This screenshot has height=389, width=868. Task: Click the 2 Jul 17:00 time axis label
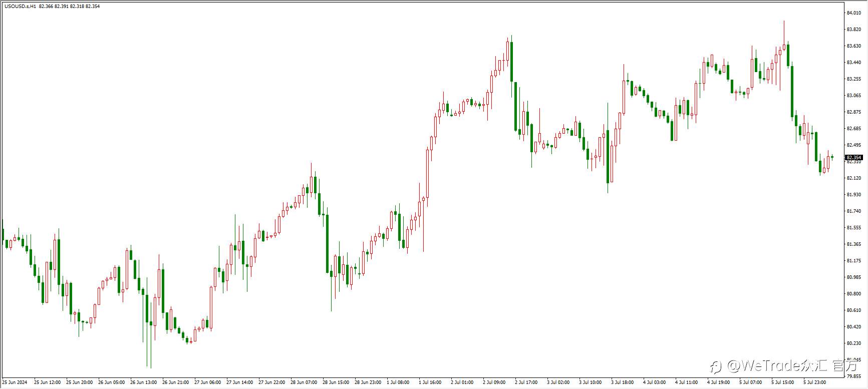pos(526,382)
